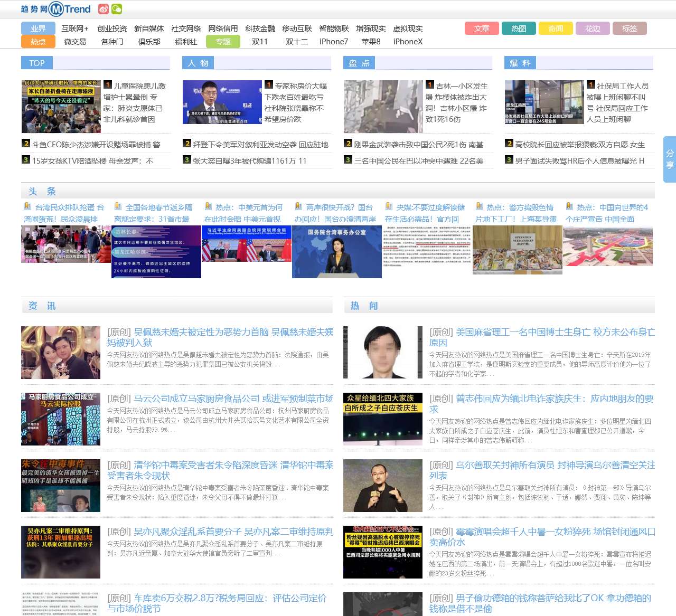Open the 霉霉演唱会超千人中暑 article

tap(542, 536)
